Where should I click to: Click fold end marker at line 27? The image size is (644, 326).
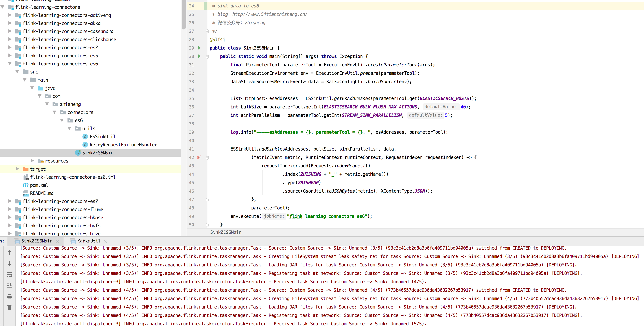point(207,31)
